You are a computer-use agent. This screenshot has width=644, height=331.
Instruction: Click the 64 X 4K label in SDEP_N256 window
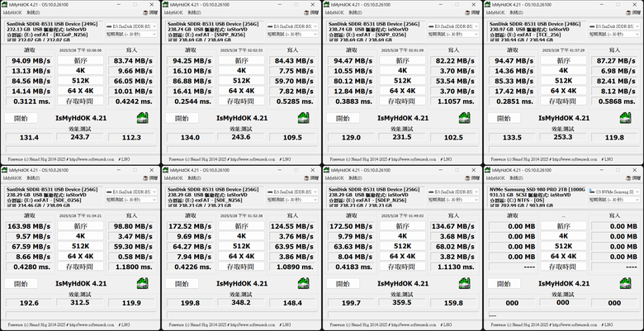pos(403,256)
